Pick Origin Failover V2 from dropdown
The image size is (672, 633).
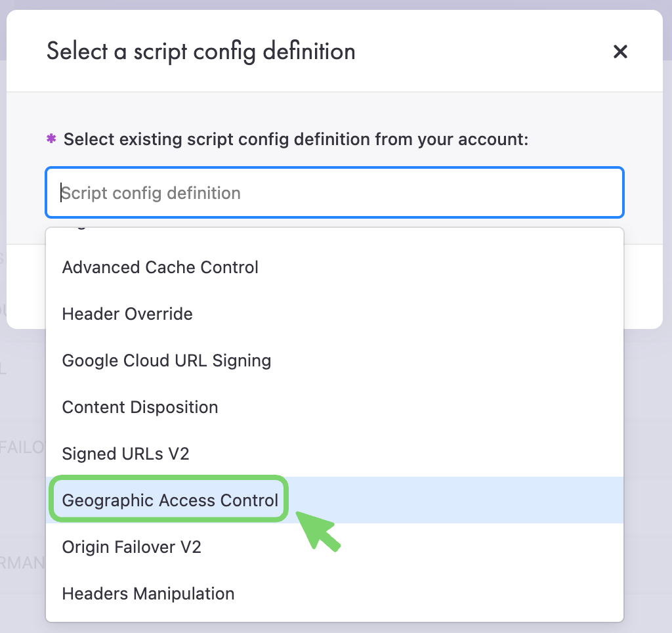point(131,547)
